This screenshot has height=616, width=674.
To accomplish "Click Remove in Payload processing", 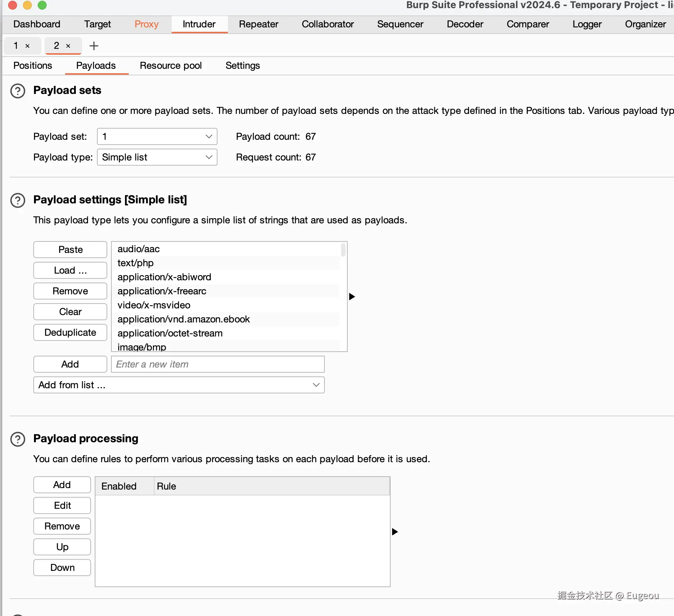I will point(62,526).
